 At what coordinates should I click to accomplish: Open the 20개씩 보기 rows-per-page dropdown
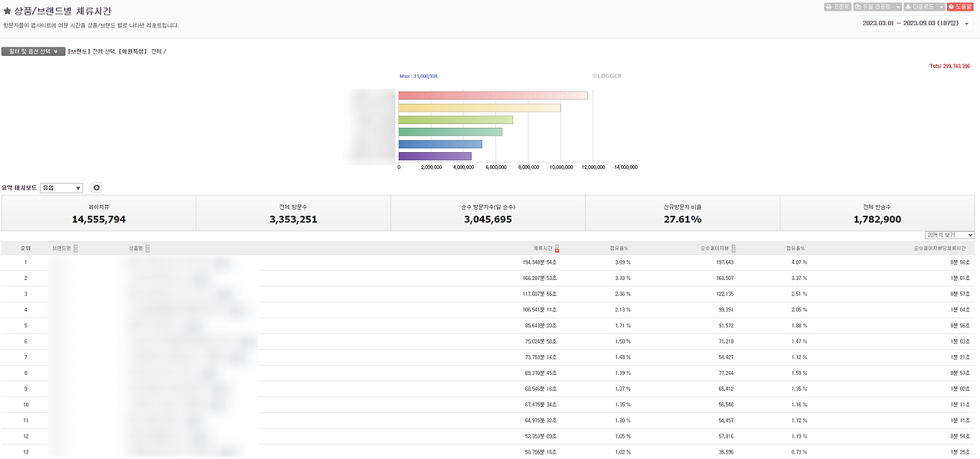click(x=949, y=235)
